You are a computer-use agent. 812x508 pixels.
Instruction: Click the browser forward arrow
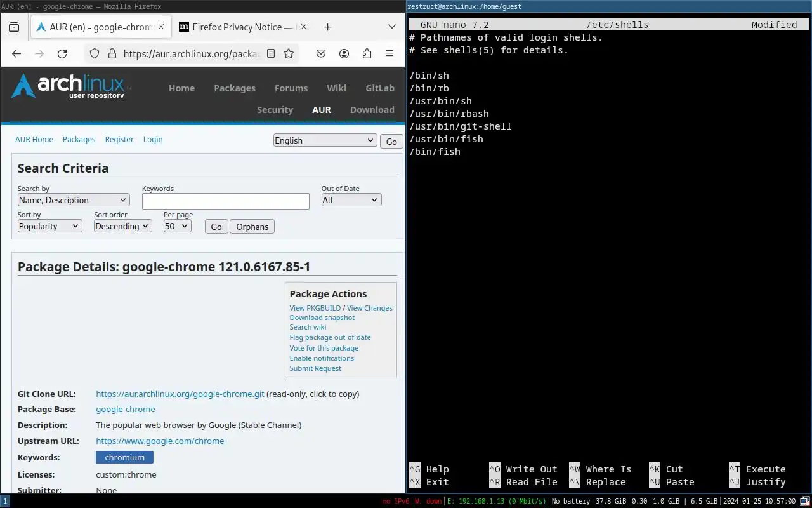tap(39, 54)
